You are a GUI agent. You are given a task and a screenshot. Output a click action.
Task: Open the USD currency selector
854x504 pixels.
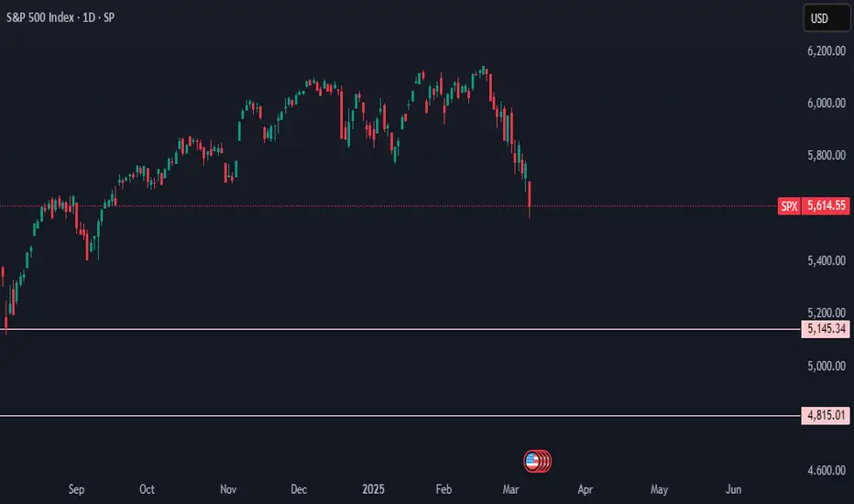827,18
